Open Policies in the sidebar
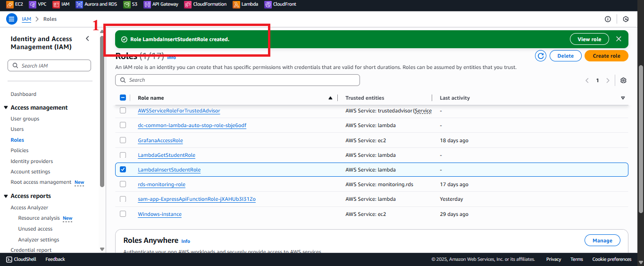 tap(20, 150)
